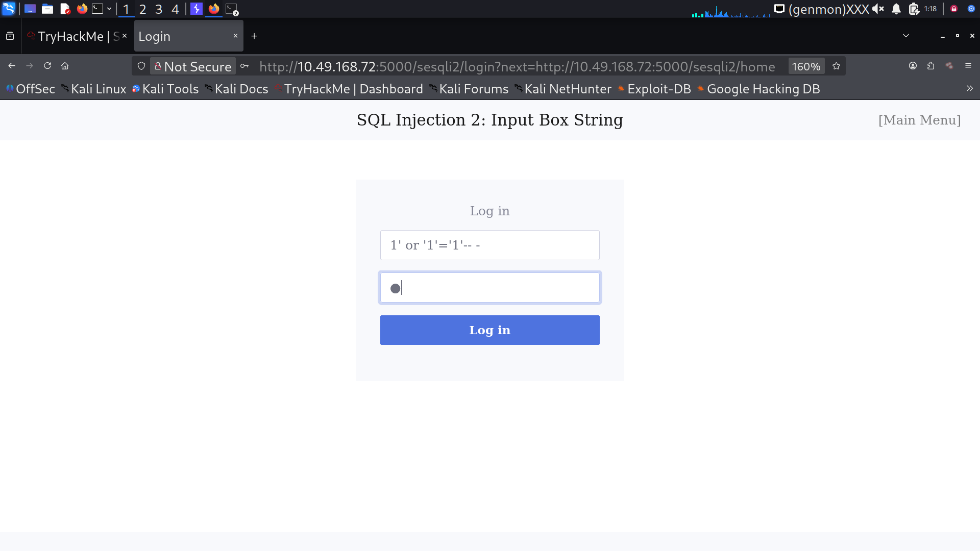Go to the Firefox home page

[65, 66]
